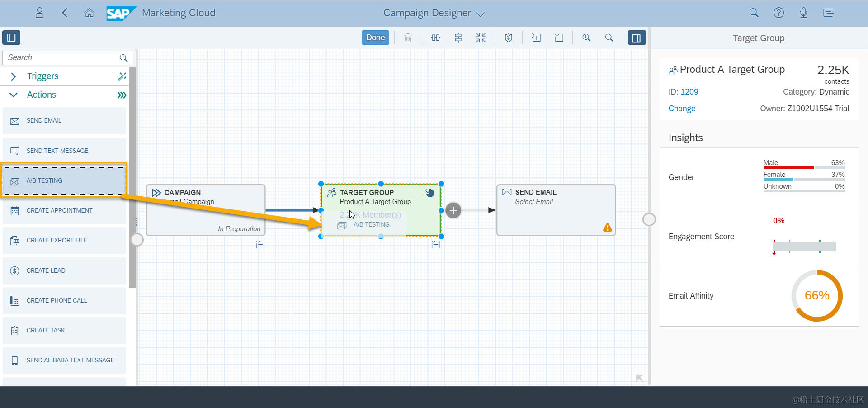Click the Product A Target Group title

tap(732, 70)
